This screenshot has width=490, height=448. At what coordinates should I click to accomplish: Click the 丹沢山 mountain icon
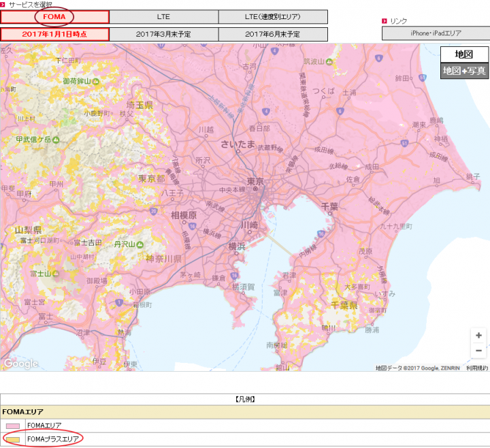pyautogui.click(x=140, y=244)
